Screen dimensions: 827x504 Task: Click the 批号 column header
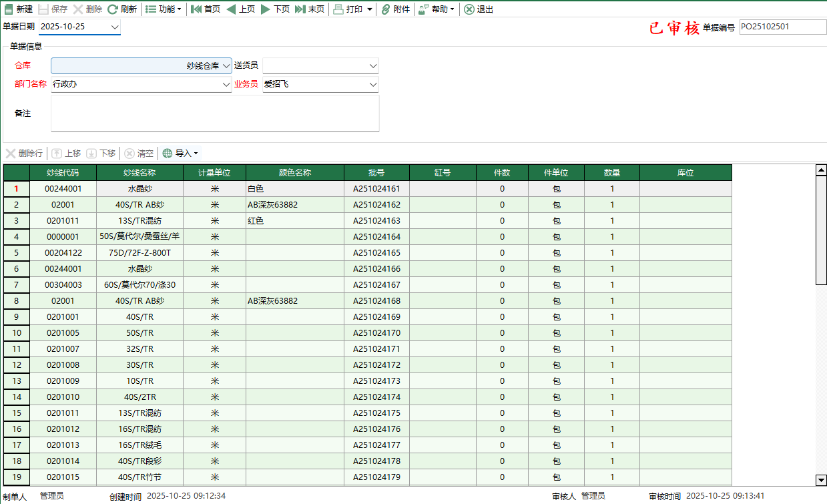376,172
